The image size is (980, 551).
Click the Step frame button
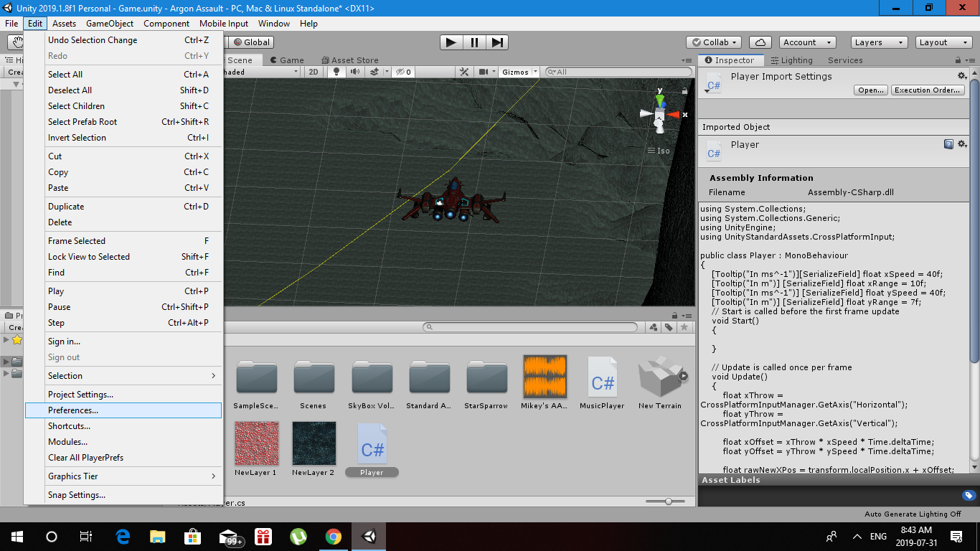point(497,42)
